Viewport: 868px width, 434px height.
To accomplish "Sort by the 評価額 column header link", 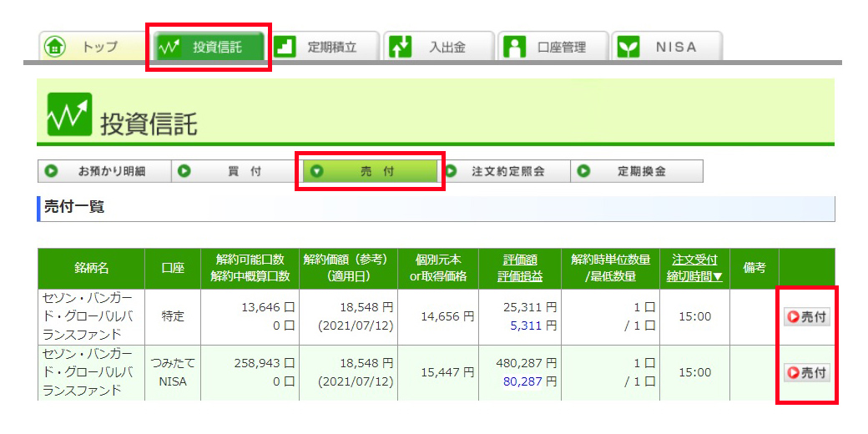I will tap(520, 260).
